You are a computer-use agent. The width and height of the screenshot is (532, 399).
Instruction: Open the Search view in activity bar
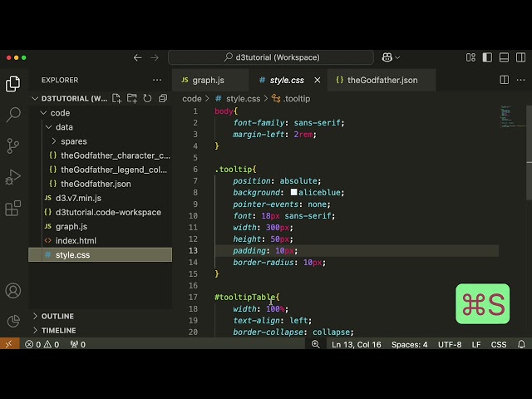coord(13,115)
